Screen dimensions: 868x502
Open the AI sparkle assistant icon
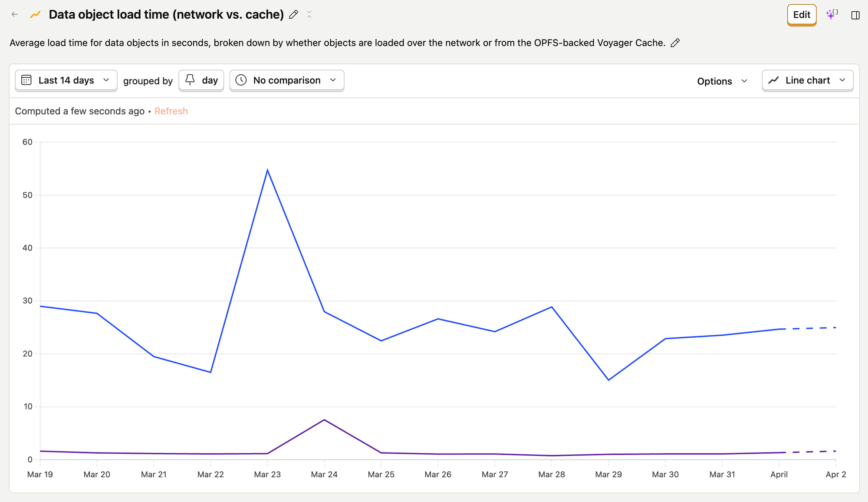click(832, 14)
